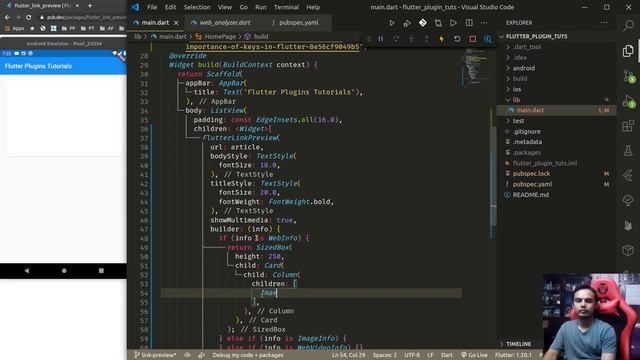Viewport: 640px width, 360px height.
Task: Click the VS Code logo icon
Action: 135,7
